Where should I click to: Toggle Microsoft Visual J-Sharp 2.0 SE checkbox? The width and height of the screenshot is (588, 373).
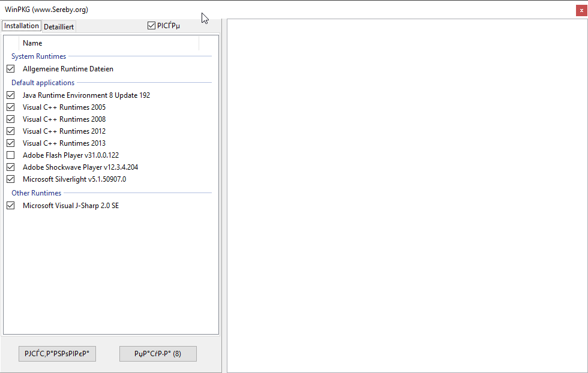[11, 206]
